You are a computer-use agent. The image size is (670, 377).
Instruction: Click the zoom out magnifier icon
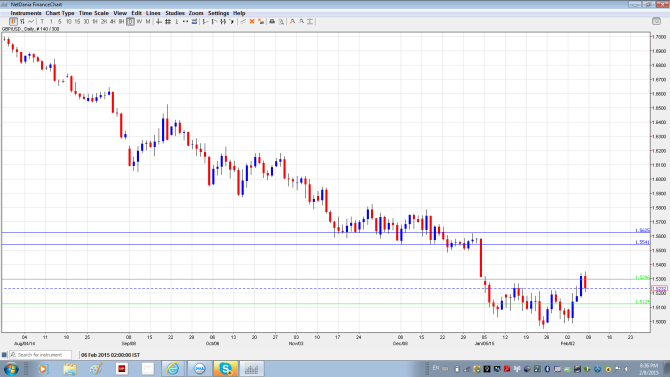click(301, 21)
